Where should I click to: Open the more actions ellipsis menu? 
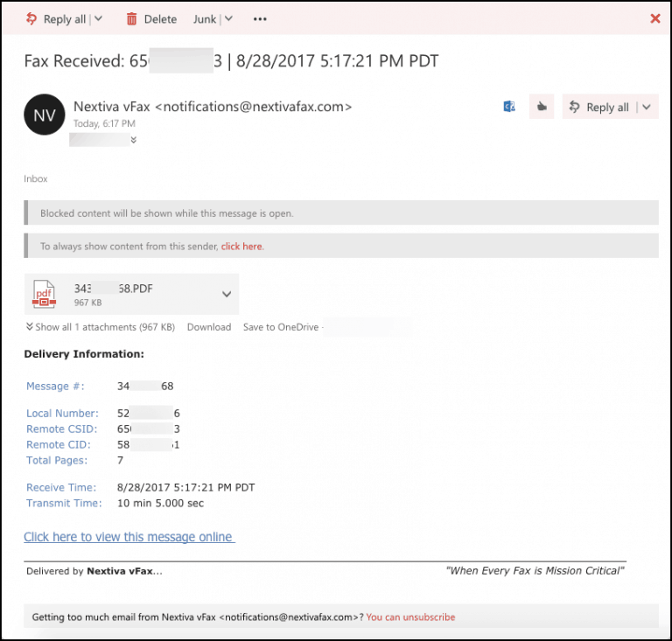coord(260,18)
